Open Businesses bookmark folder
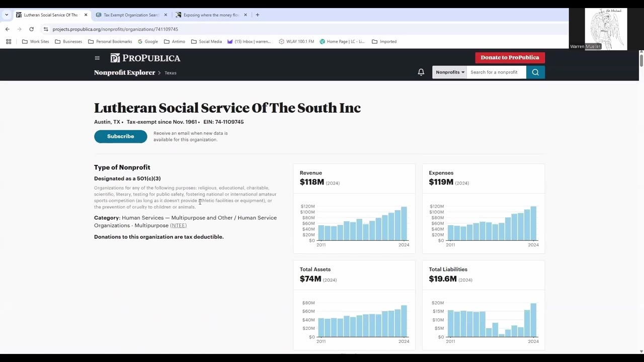This screenshot has width=644, height=362. [68, 42]
